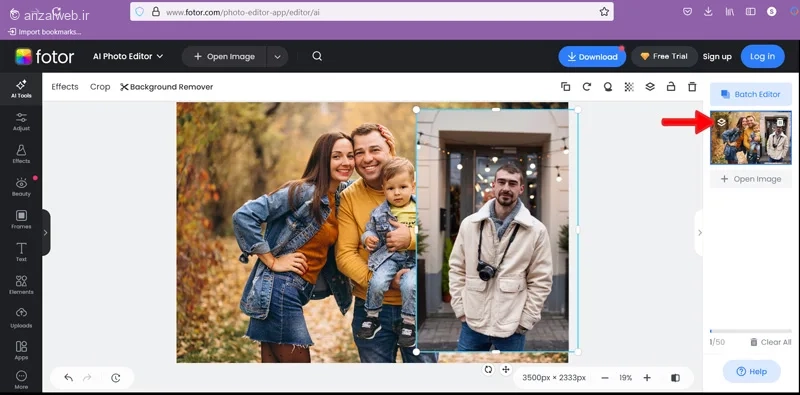Zoom in with the plus button
This screenshot has width=800, height=395.
[647, 378]
